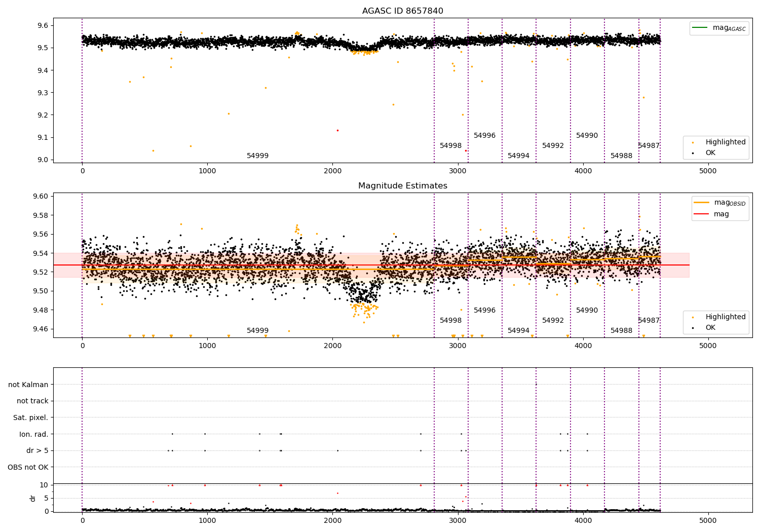Click obsid label 54996 in the top plot
This screenshot has height=532, width=760.
coord(484,135)
